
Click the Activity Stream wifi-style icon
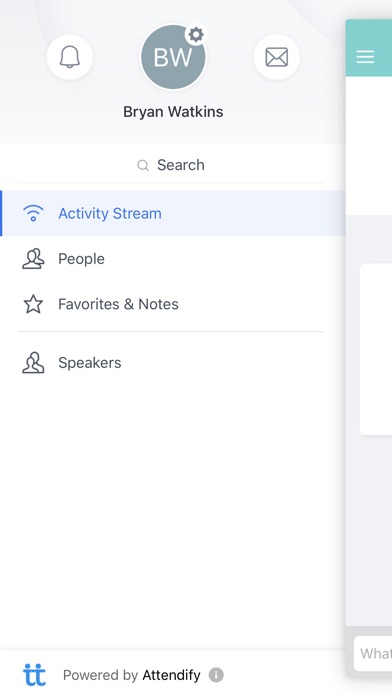[x=33, y=213]
